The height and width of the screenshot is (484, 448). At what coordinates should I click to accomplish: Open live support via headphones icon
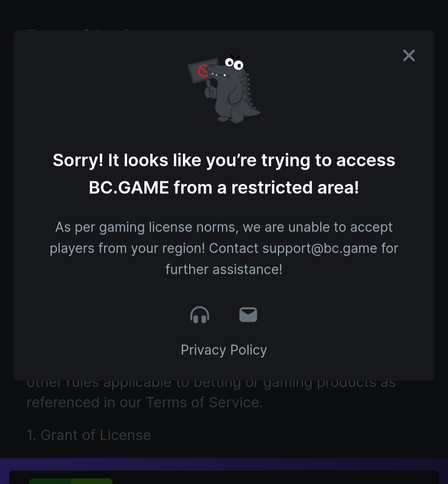[x=200, y=315]
